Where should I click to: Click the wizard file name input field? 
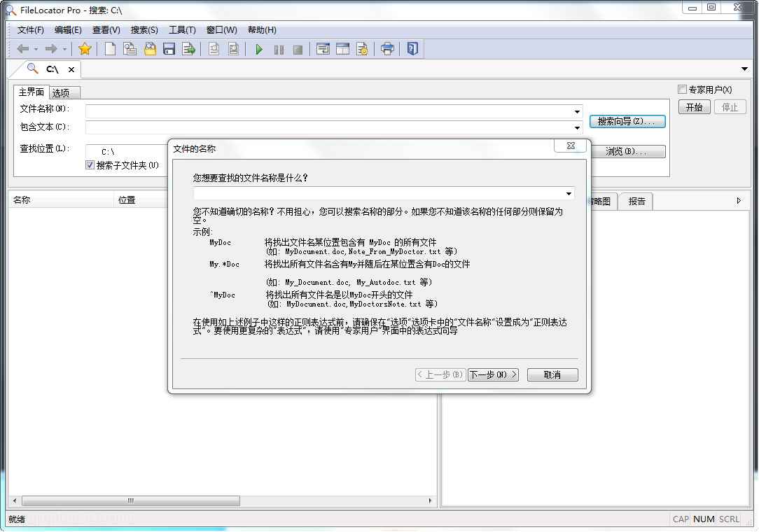(378, 194)
